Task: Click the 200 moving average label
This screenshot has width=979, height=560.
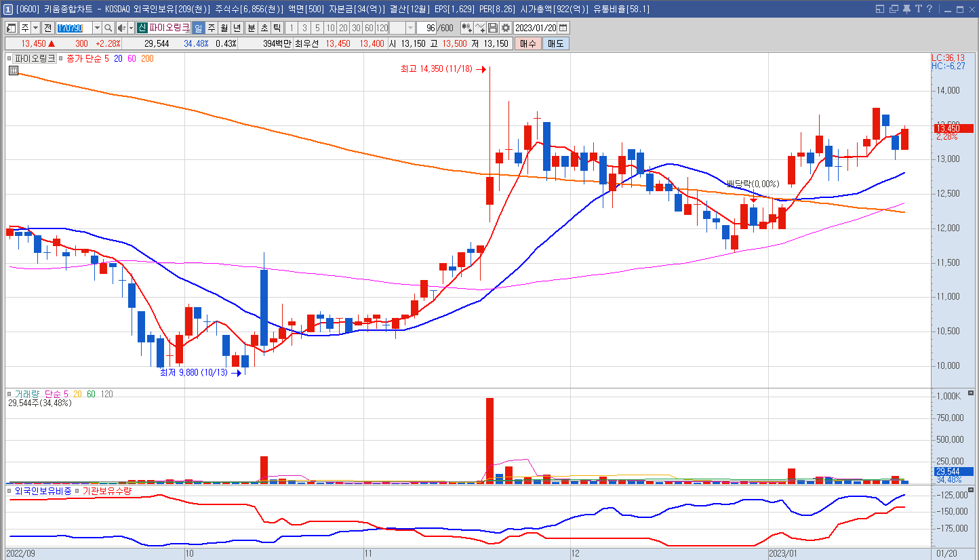Action: coord(147,59)
